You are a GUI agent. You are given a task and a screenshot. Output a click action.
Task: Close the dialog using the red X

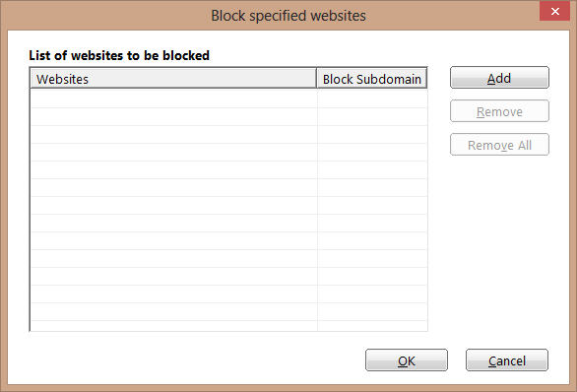click(555, 11)
